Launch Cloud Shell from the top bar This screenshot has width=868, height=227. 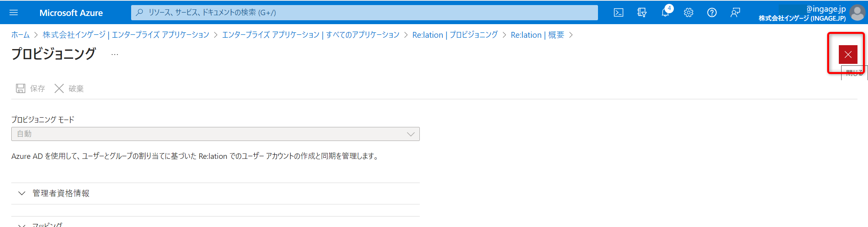point(618,12)
